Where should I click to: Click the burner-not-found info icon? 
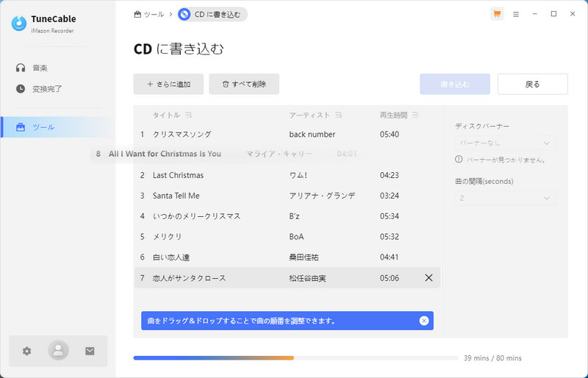tap(459, 160)
